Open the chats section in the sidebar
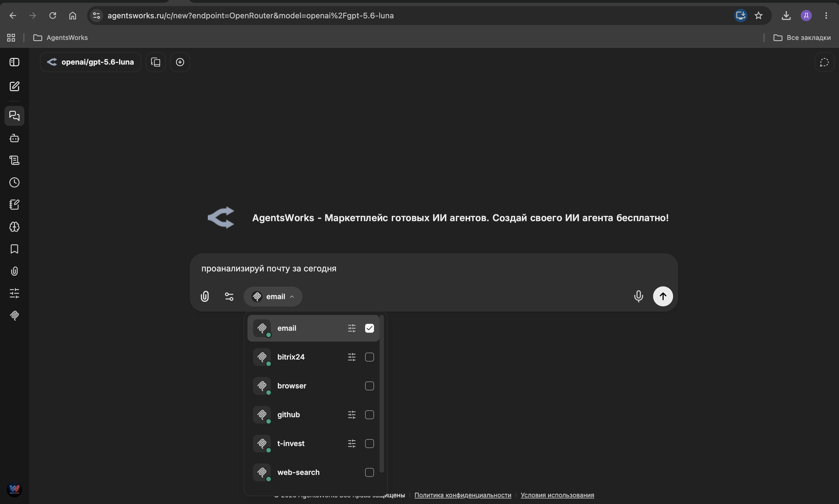The height and width of the screenshot is (504, 839). click(14, 116)
